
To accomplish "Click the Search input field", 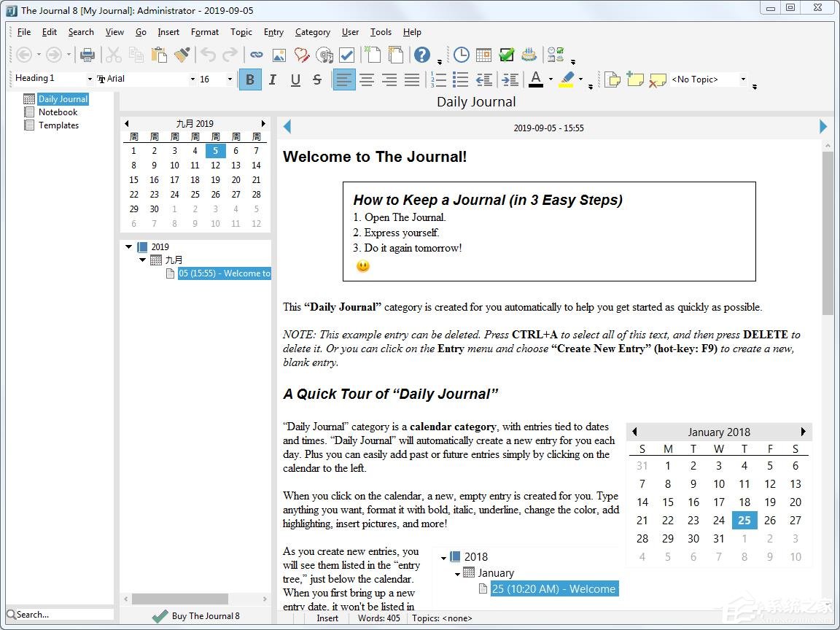I will [62, 615].
